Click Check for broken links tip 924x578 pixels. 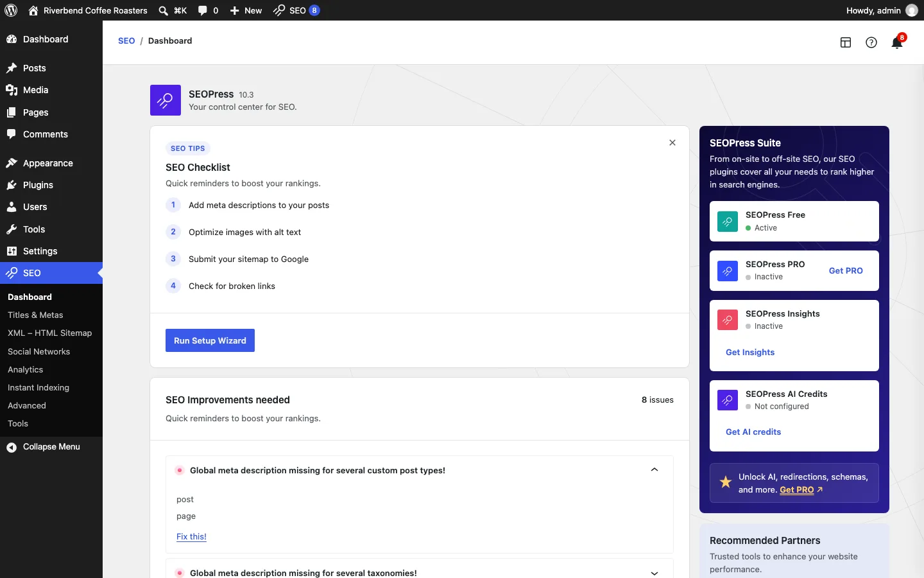pos(232,286)
